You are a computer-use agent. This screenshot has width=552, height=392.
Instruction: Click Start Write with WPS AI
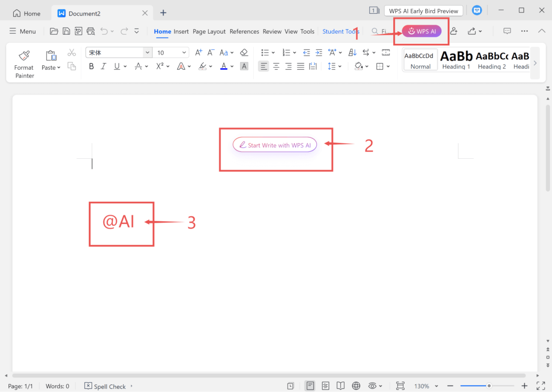pos(275,145)
